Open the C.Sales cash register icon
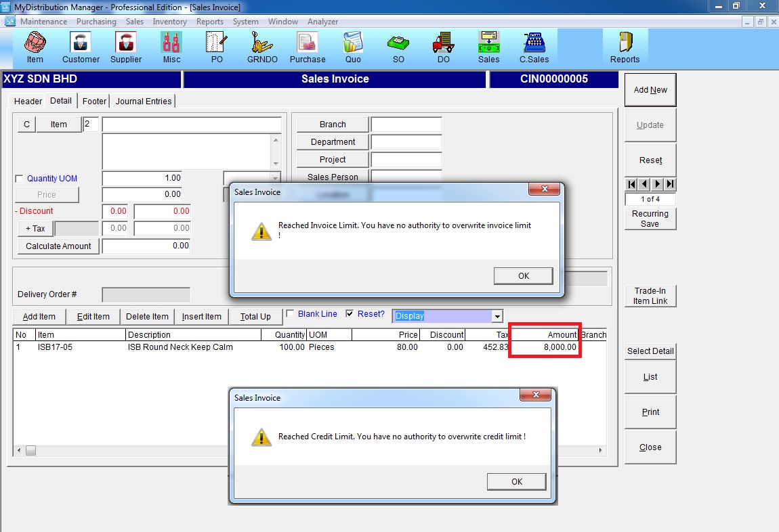 click(x=534, y=47)
